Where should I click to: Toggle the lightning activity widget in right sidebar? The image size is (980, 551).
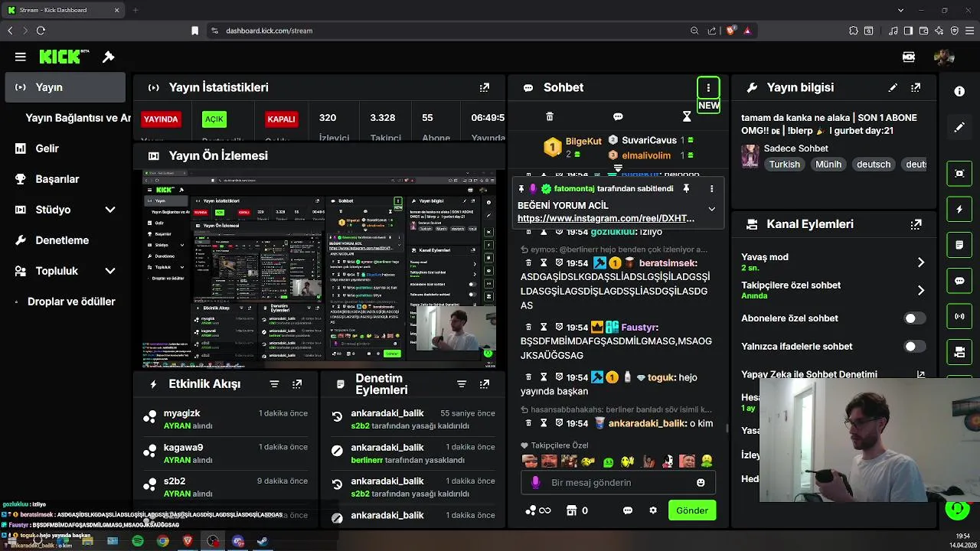[x=959, y=209]
